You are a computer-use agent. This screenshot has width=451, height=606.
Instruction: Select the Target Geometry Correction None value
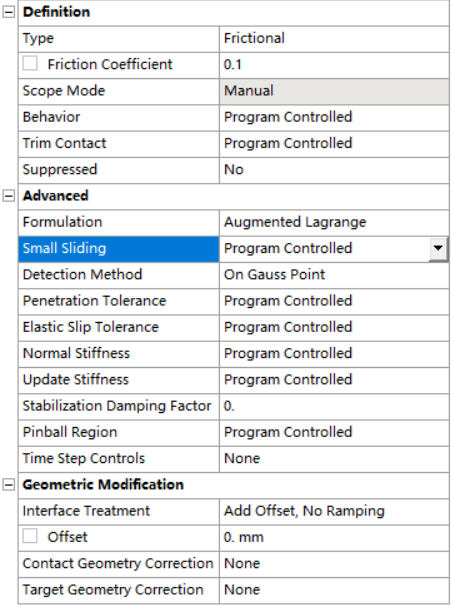tap(334, 590)
